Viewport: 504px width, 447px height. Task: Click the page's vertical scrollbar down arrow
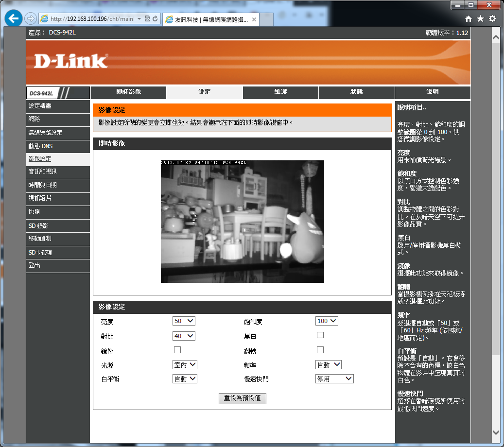496,432
